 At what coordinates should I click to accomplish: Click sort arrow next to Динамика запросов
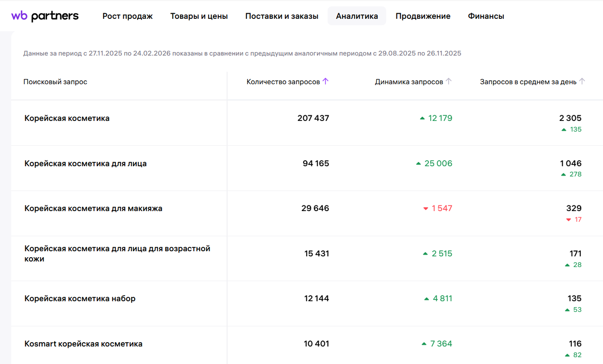(x=449, y=81)
